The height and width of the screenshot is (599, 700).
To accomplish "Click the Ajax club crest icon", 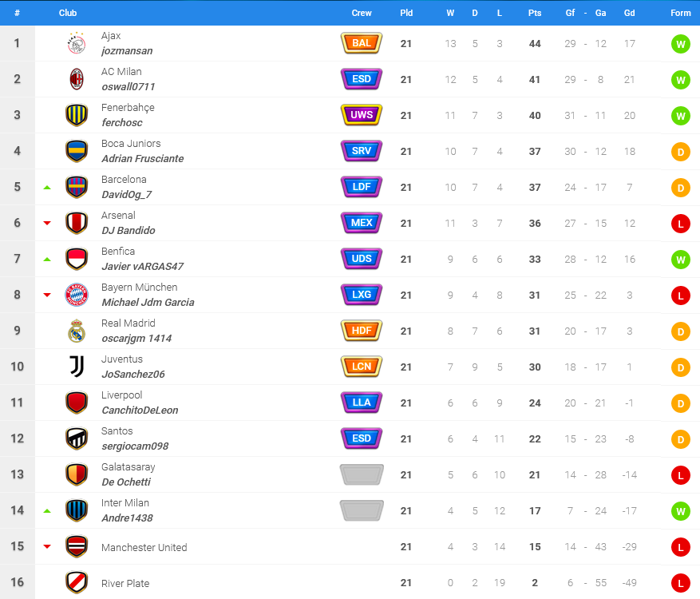I will [x=77, y=43].
